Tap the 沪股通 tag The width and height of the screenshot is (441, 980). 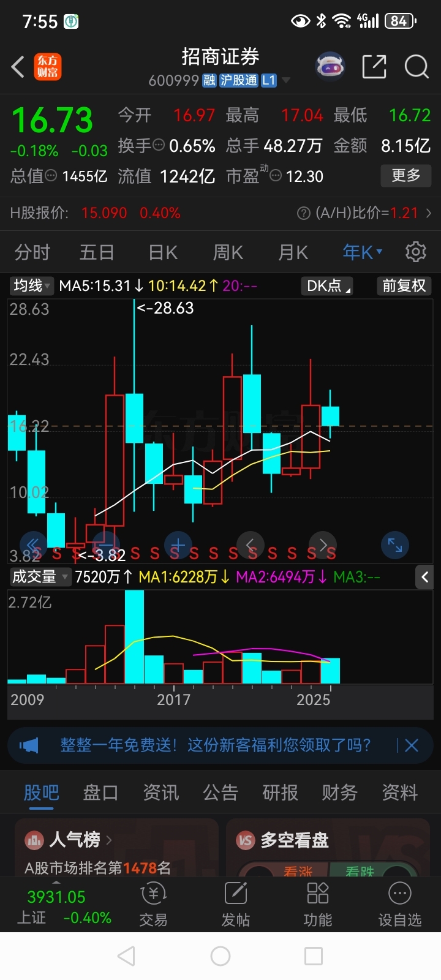[239, 81]
